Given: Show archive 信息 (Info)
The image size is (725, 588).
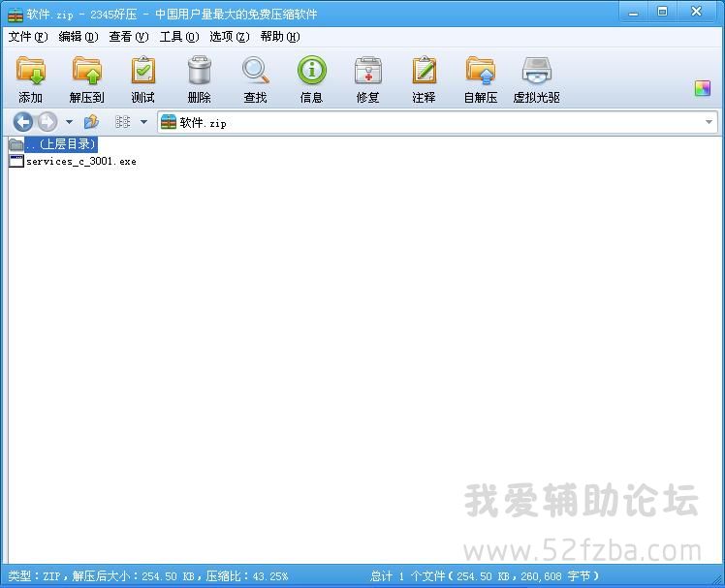Looking at the screenshot, I should 312,79.
